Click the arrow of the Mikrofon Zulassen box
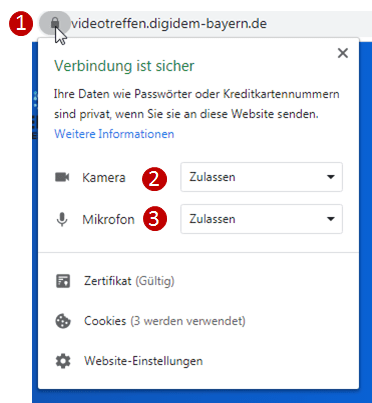Image resolution: width=372 pixels, height=403 pixels. pyautogui.click(x=331, y=219)
